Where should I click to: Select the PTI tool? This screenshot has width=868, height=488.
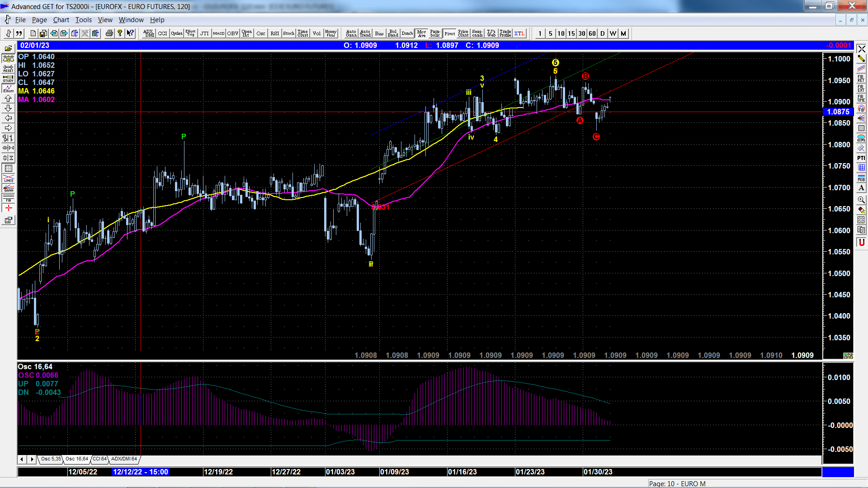[x=861, y=158]
